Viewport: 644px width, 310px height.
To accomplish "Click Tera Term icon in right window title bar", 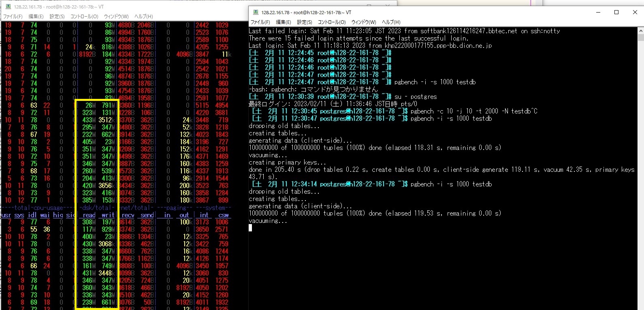I will (x=255, y=12).
